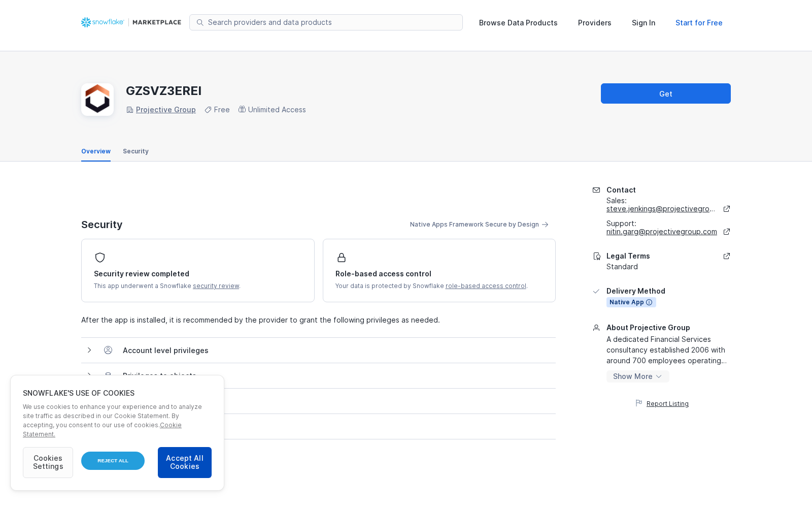Focus the search providers and data products field
The width and height of the screenshot is (812, 508).
pyautogui.click(x=326, y=22)
